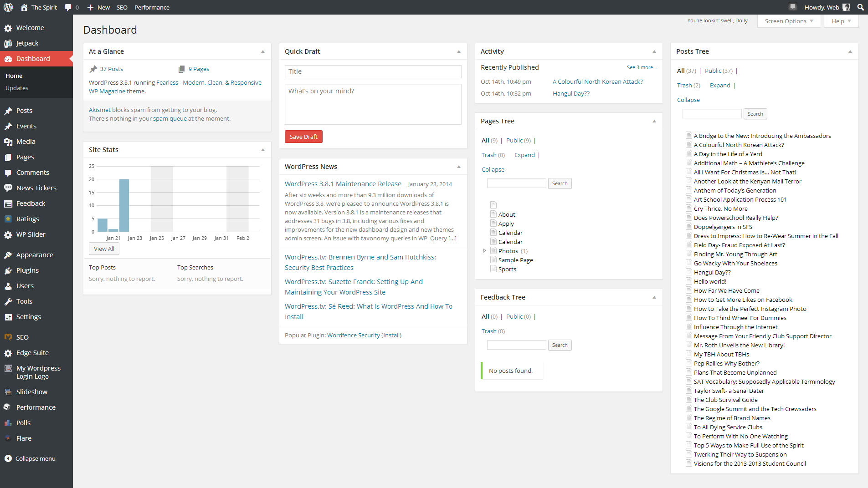Open Performance in the admin bar
The height and width of the screenshot is (488, 868).
[x=152, y=7]
